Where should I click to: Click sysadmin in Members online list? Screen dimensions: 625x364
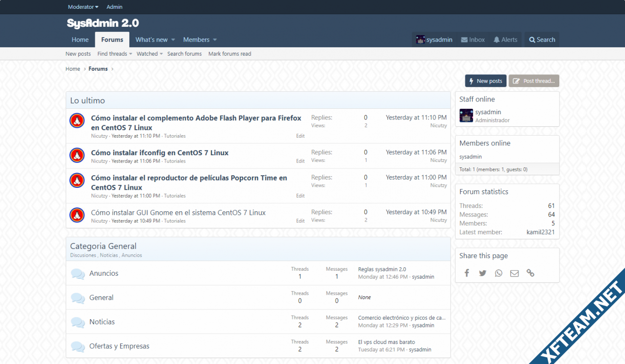click(x=471, y=157)
